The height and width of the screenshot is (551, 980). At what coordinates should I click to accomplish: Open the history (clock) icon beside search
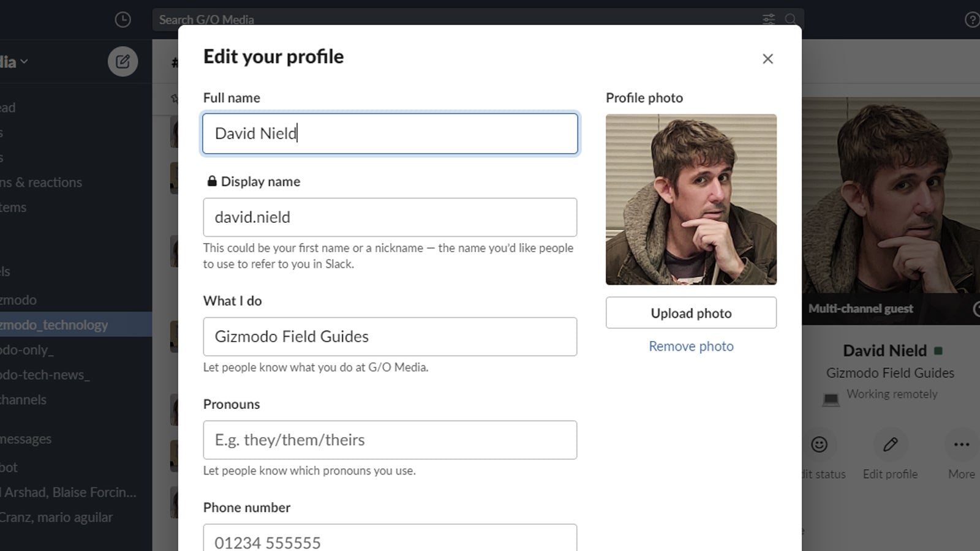123,20
